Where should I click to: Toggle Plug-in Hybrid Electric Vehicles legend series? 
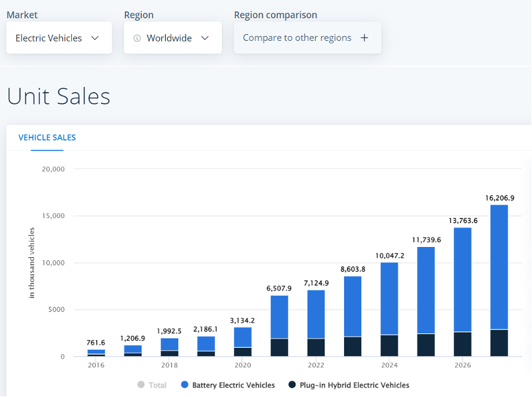[x=355, y=385]
